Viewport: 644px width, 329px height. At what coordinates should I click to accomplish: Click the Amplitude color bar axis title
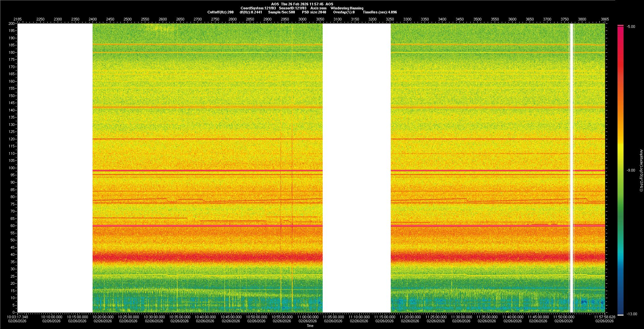(641, 171)
